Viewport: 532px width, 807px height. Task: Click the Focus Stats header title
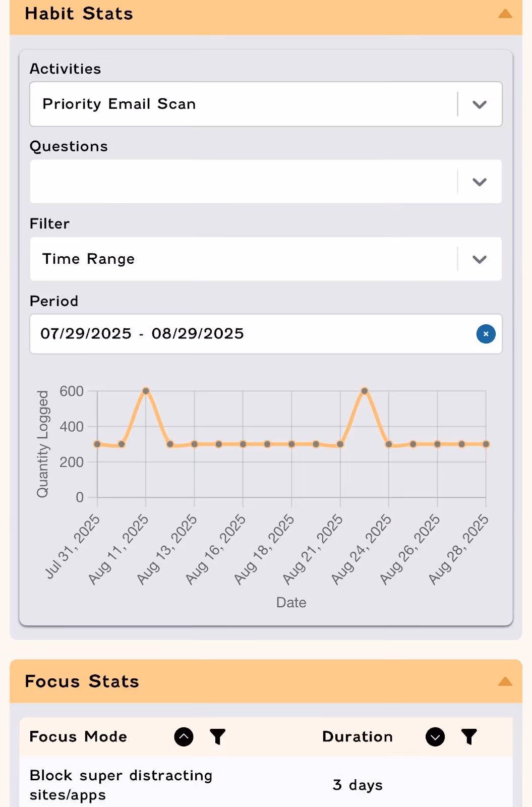pos(82,681)
